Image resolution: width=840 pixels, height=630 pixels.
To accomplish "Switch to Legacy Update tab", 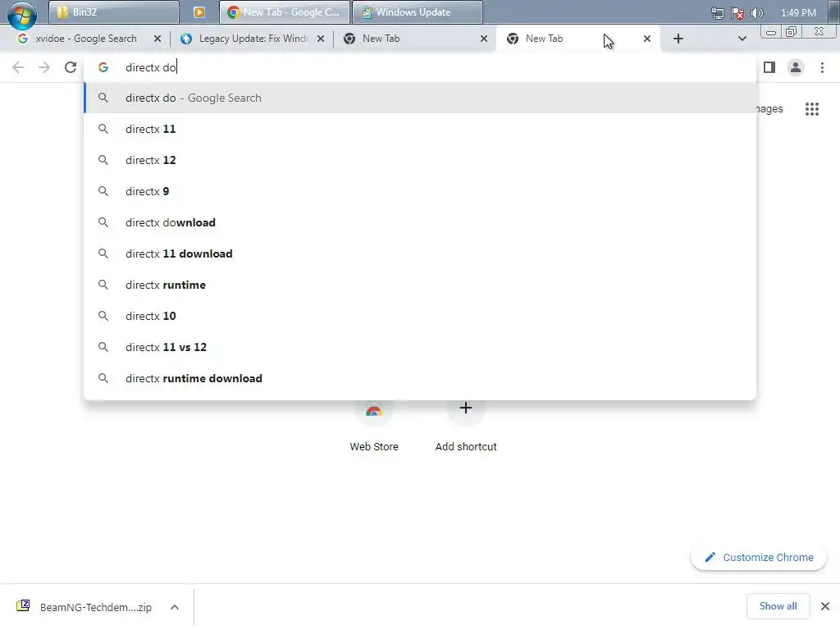I will [253, 39].
